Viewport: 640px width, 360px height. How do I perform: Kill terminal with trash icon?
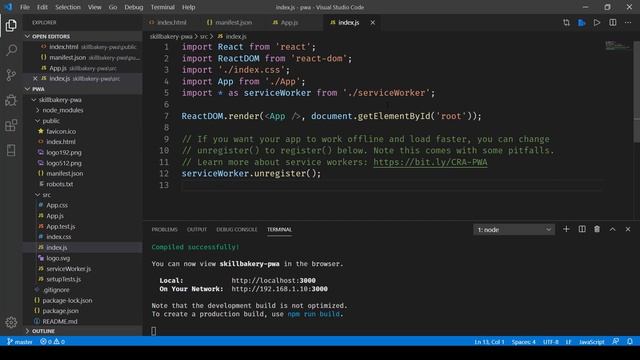pos(597,229)
